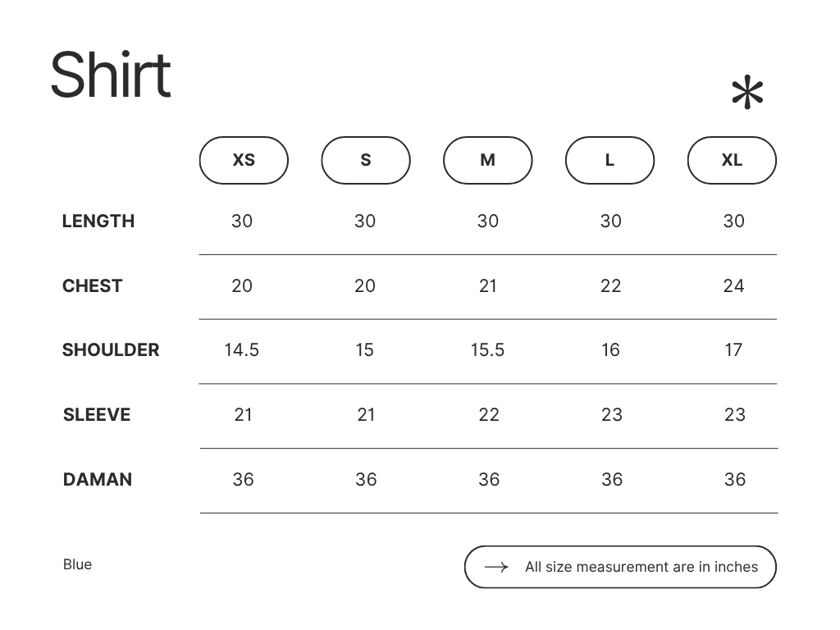Select the CHEST row label

[93, 285]
